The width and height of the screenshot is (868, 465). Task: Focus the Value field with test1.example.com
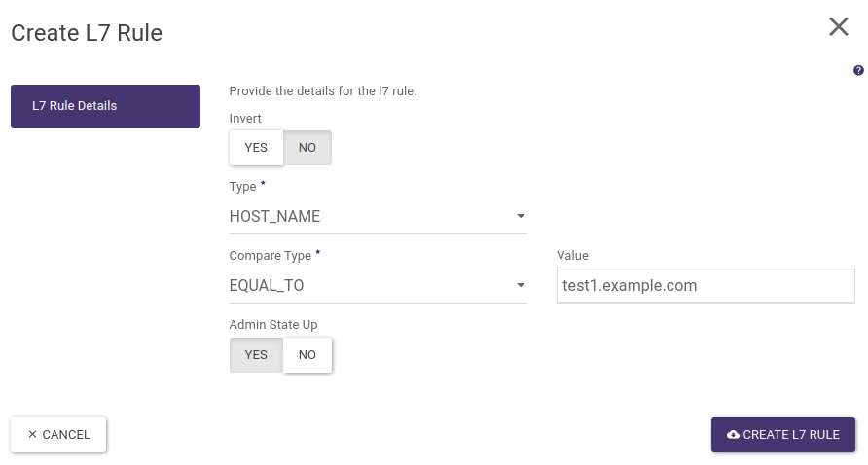(705, 286)
